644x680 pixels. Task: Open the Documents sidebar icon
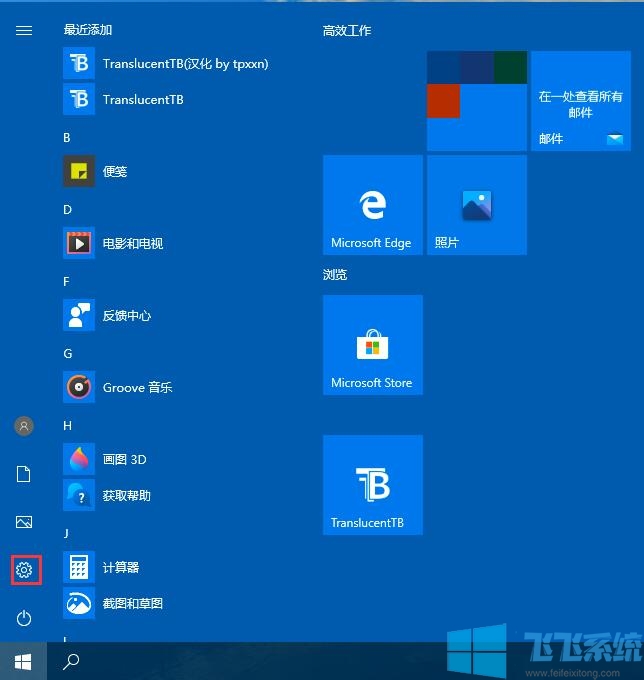point(24,474)
